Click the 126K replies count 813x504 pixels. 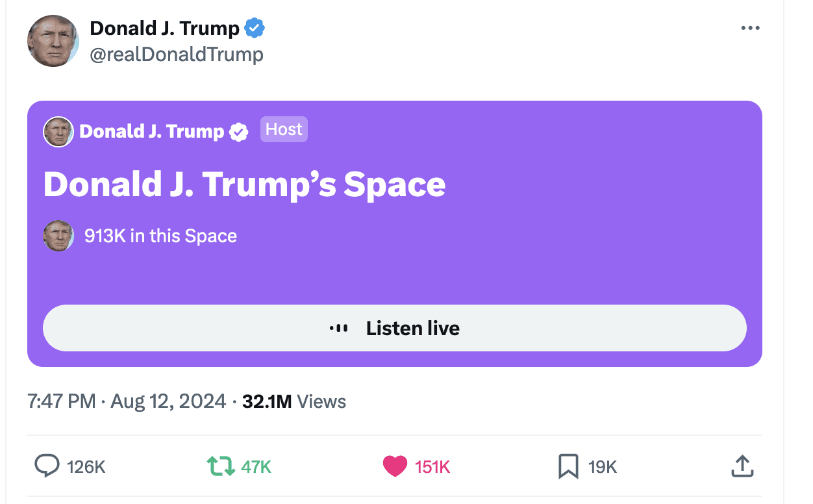86,466
